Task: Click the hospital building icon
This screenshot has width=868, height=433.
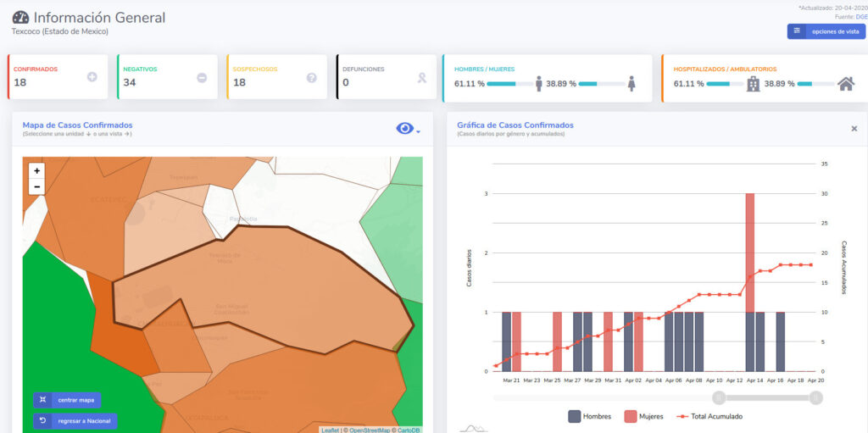Action: pyautogui.click(x=752, y=84)
